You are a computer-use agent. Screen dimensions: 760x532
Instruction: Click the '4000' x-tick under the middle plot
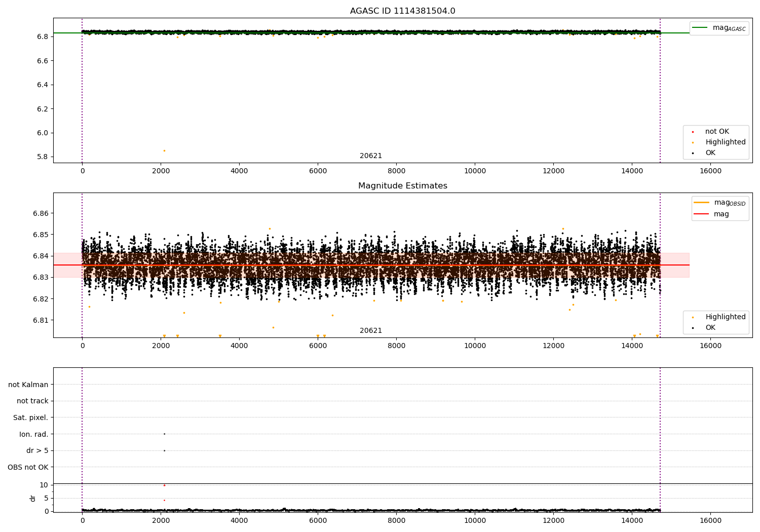239,346
